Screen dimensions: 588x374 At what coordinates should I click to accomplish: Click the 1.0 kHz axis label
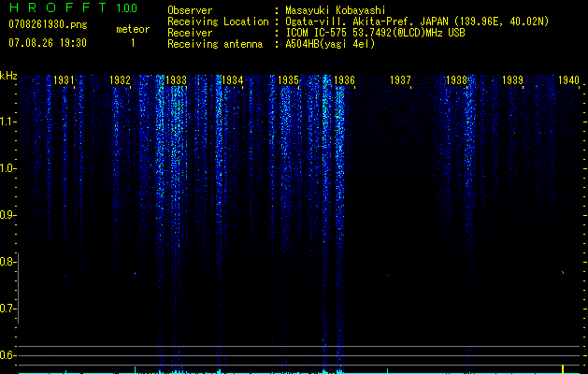[x=7, y=168]
